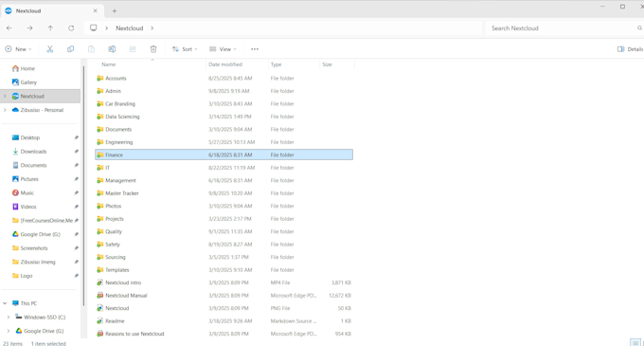Select the Accounts folder icon
This screenshot has width=644, height=346.
click(x=99, y=78)
